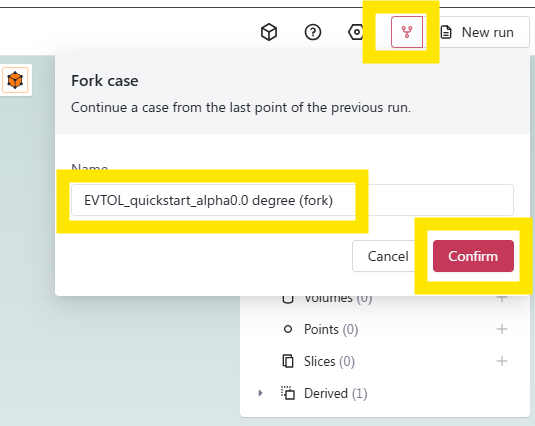Viewport: 535px width, 426px height.
Task: Cancel the Fork case dialog
Action: click(388, 256)
